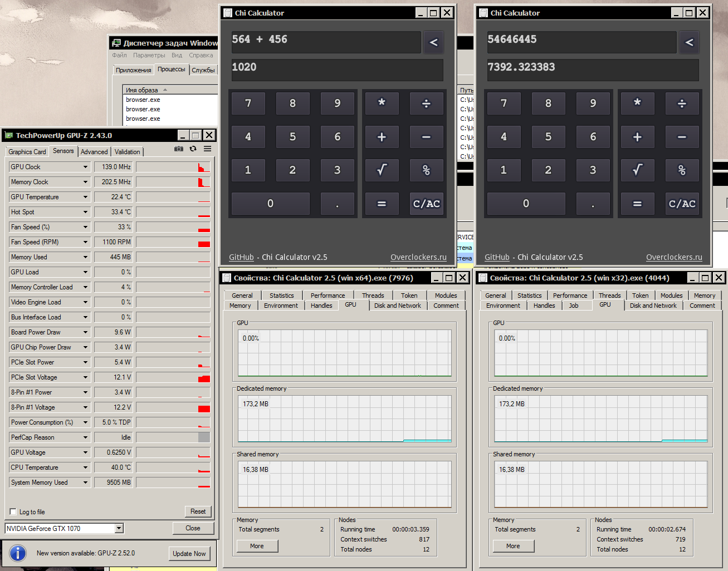728x571 pixels.
Task: Click the multiply key in right Chi Calculator
Action: point(637,104)
